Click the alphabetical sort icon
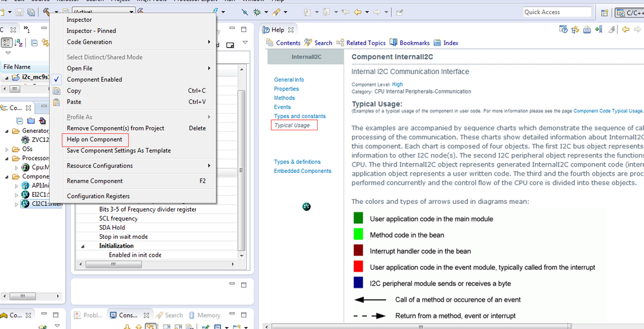 coord(19,43)
